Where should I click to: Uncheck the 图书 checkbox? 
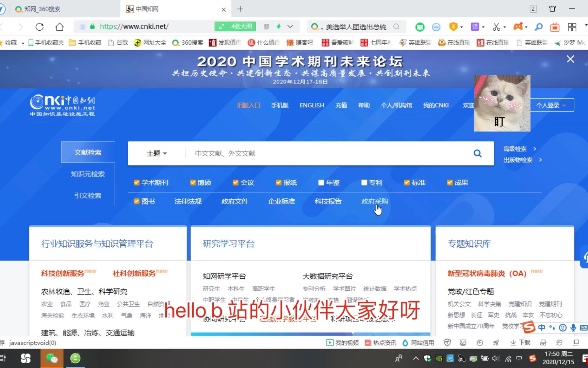click(x=136, y=201)
